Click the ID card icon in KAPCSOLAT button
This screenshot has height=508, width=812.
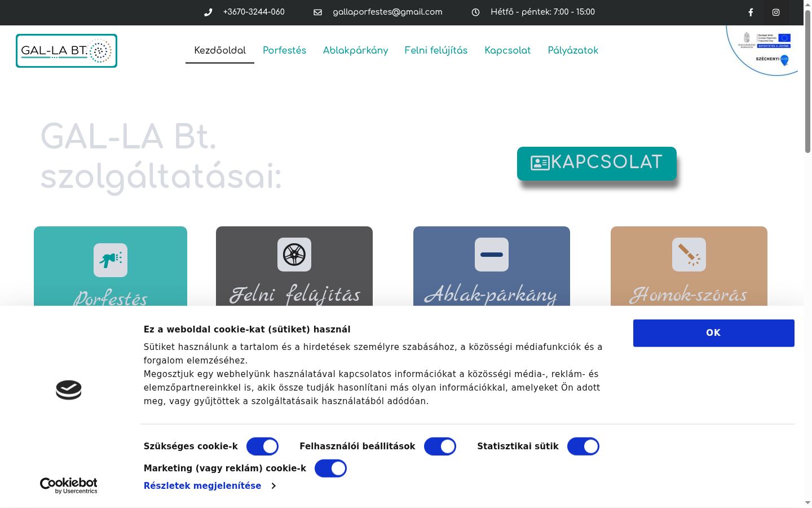pos(540,163)
